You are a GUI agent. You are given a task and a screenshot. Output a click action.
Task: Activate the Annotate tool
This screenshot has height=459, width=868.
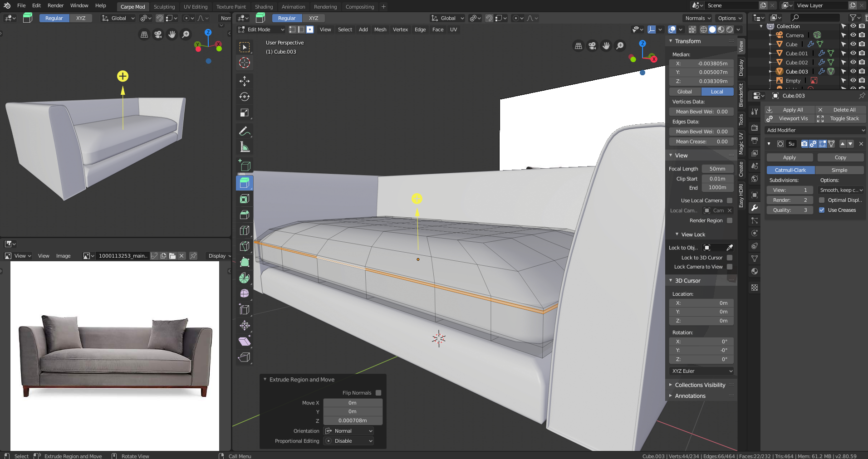point(245,131)
